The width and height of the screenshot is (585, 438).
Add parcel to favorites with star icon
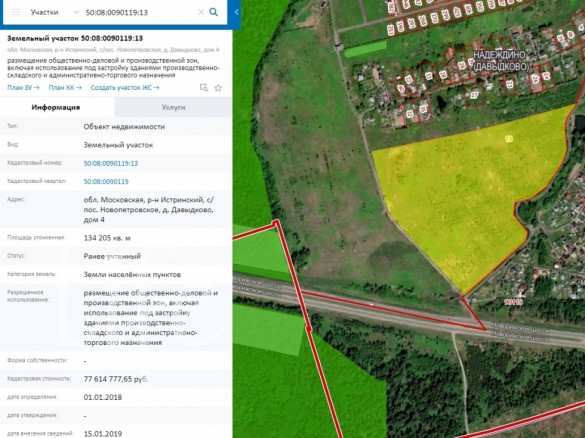click(218, 88)
